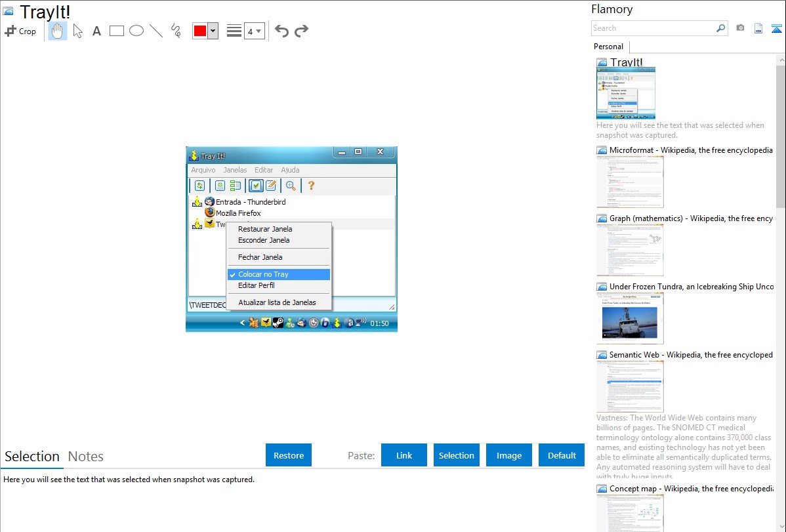Open Microformat Wikipedia snapshot thumbnail

point(630,182)
